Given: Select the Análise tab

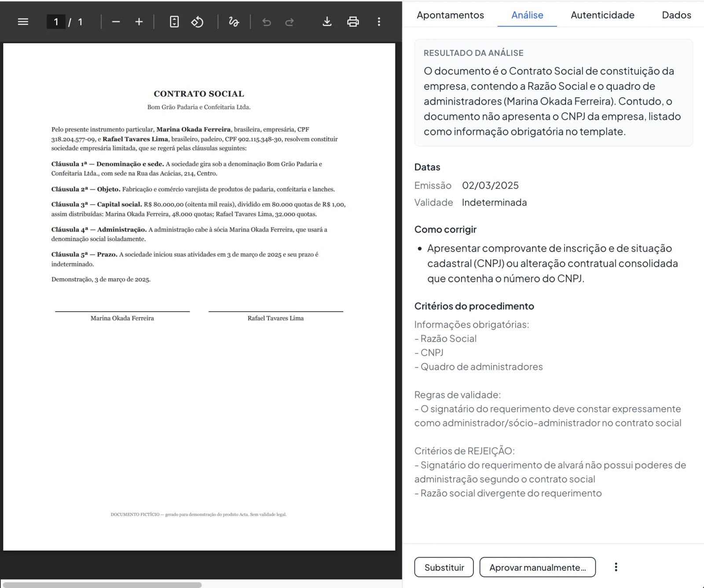Looking at the screenshot, I should (527, 15).
